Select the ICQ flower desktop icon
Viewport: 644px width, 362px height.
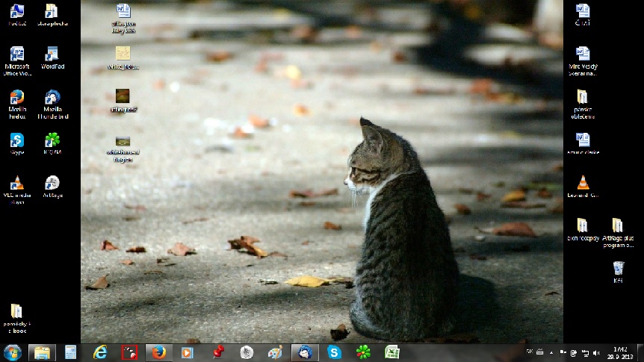[52, 140]
